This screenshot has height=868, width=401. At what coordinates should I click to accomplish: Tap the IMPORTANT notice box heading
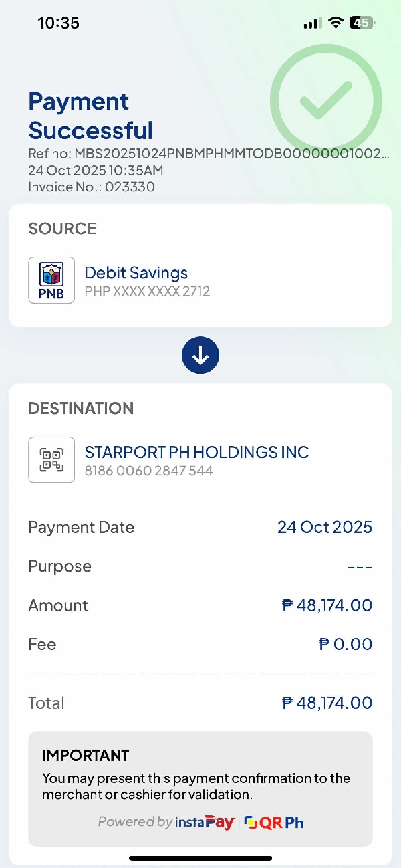pyautogui.click(x=86, y=756)
